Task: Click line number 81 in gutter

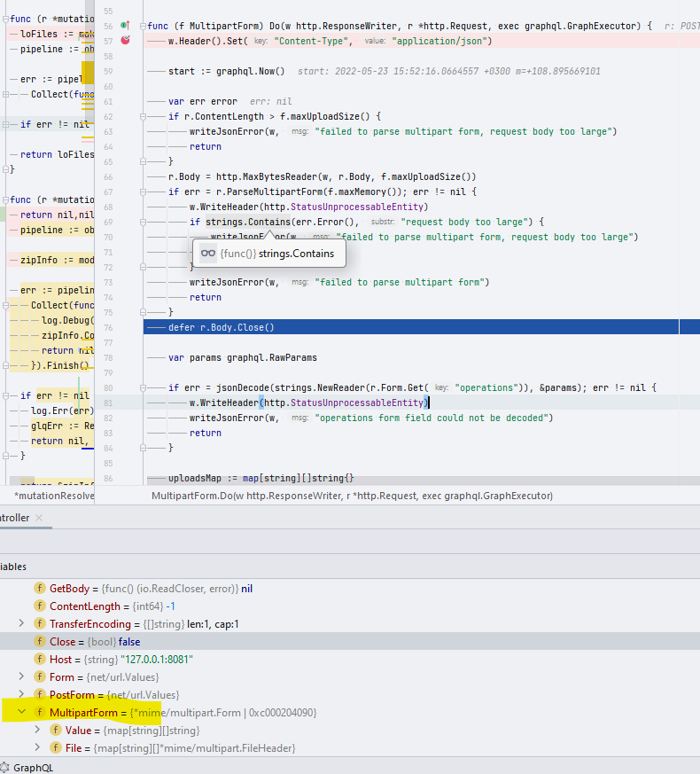Action: point(108,403)
